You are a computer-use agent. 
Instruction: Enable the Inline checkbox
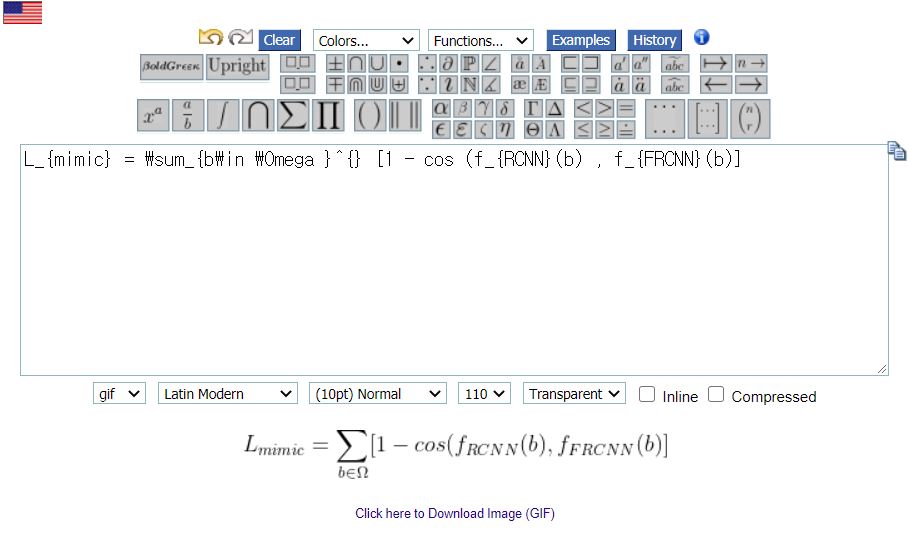647,395
